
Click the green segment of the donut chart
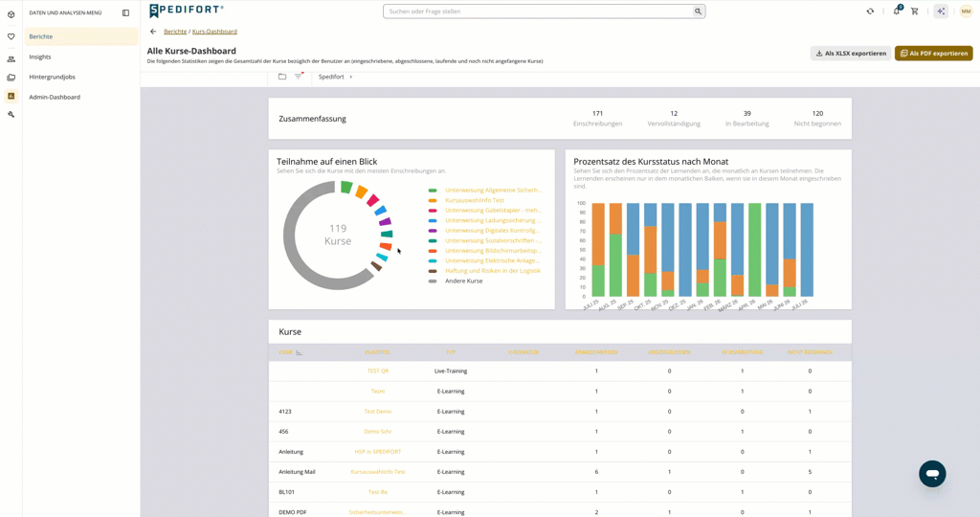(346, 187)
